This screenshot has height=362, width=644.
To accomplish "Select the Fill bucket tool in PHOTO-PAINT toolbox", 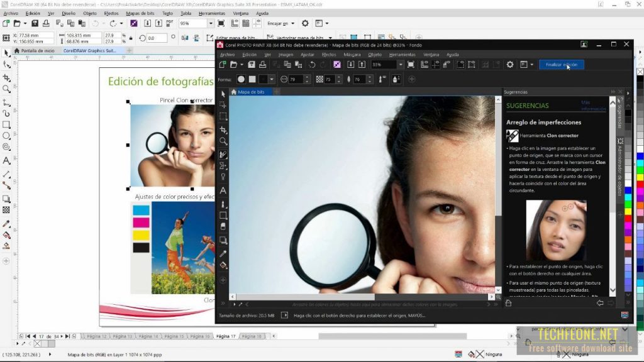I will (x=223, y=265).
